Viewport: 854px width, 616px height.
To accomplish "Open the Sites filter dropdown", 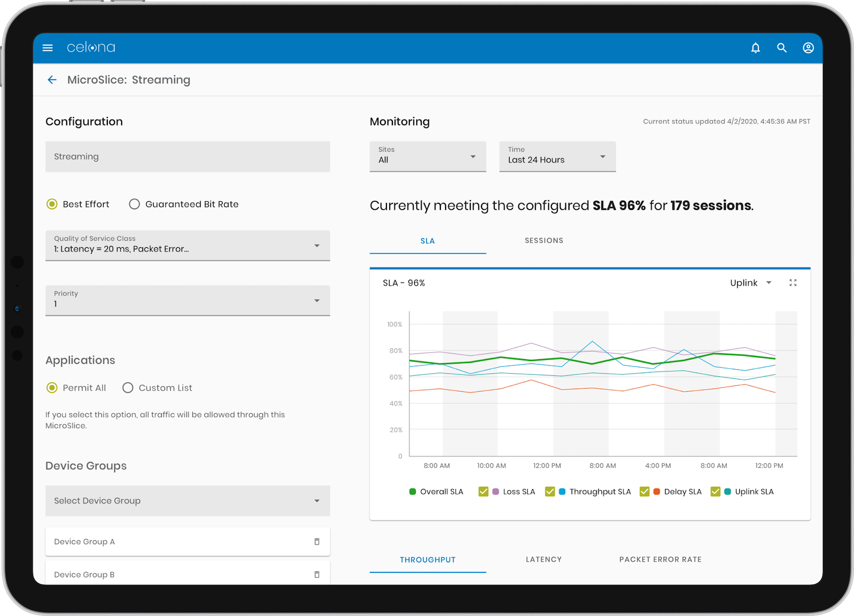I will click(x=428, y=156).
